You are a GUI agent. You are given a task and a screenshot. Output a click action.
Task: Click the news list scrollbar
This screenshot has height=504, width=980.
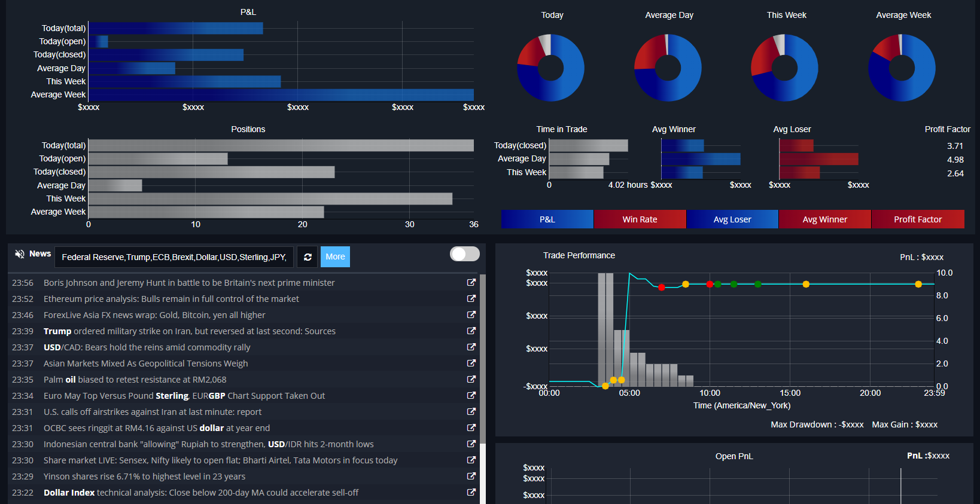coord(483,359)
